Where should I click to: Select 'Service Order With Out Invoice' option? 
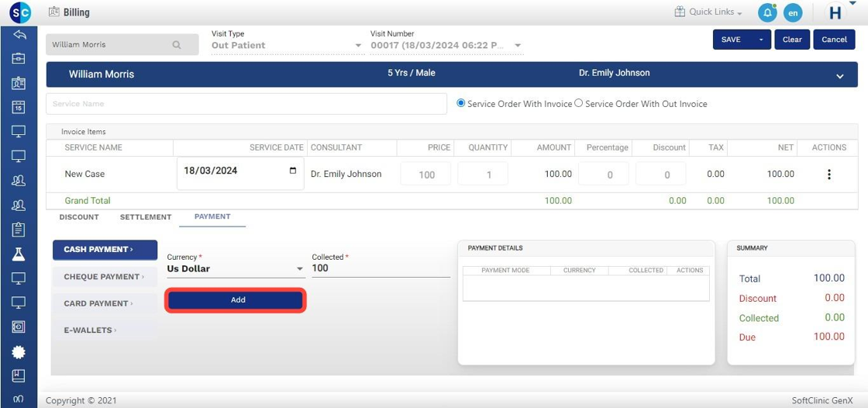(579, 103)
